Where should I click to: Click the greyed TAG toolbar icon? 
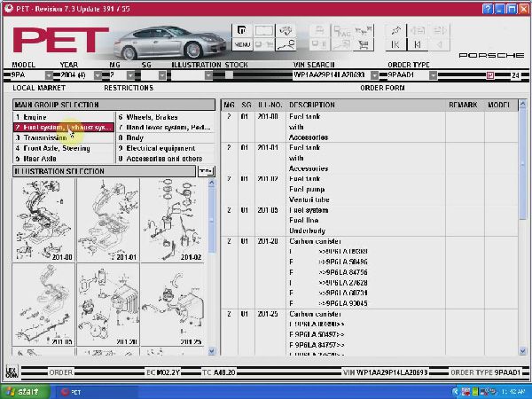tap(341, 30)
